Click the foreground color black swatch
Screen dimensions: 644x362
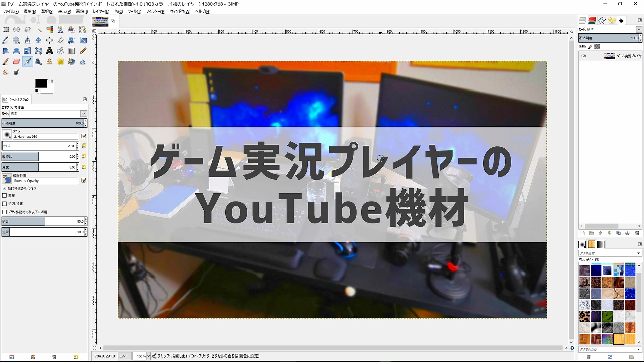point(41,84)
